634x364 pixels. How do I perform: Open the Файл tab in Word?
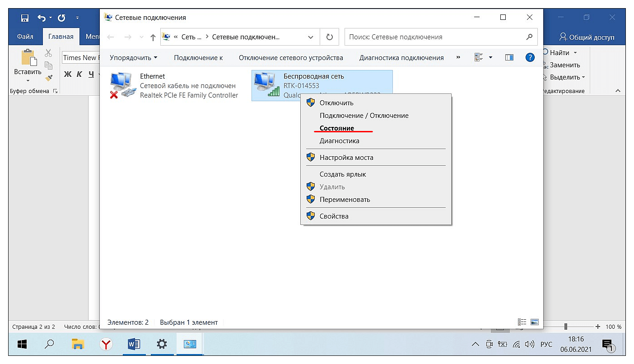pos(25,37)
